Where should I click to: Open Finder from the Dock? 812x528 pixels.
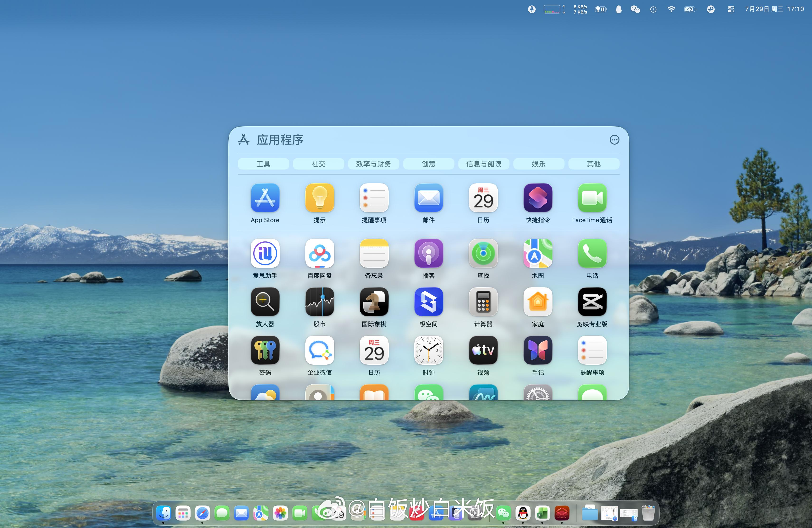(163, 513)
